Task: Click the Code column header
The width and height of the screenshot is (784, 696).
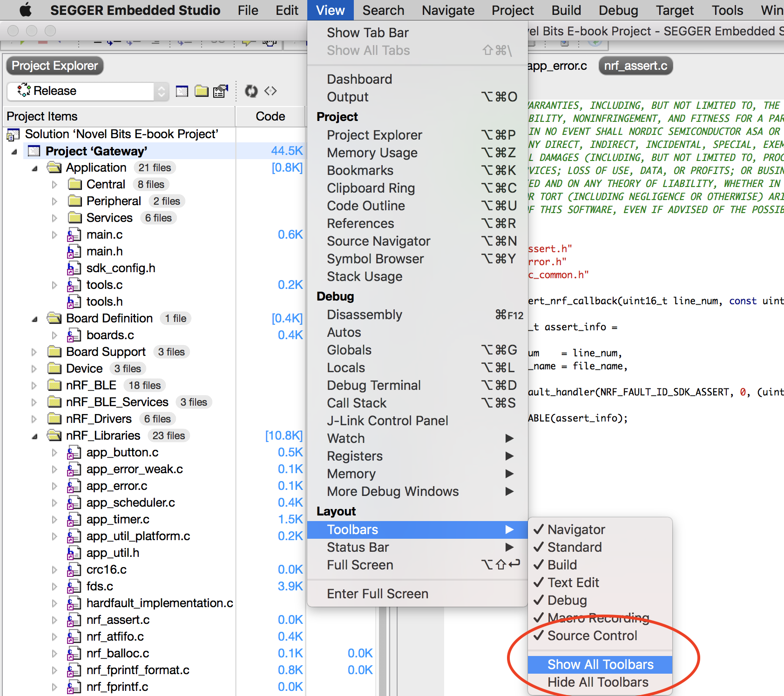Action: (270, 116)
